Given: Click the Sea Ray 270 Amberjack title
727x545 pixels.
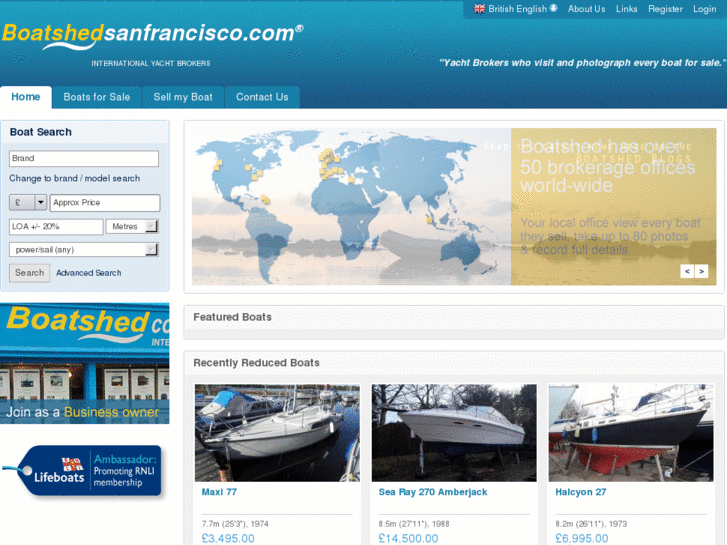Looking at the screenshot, I should (433, 492).
